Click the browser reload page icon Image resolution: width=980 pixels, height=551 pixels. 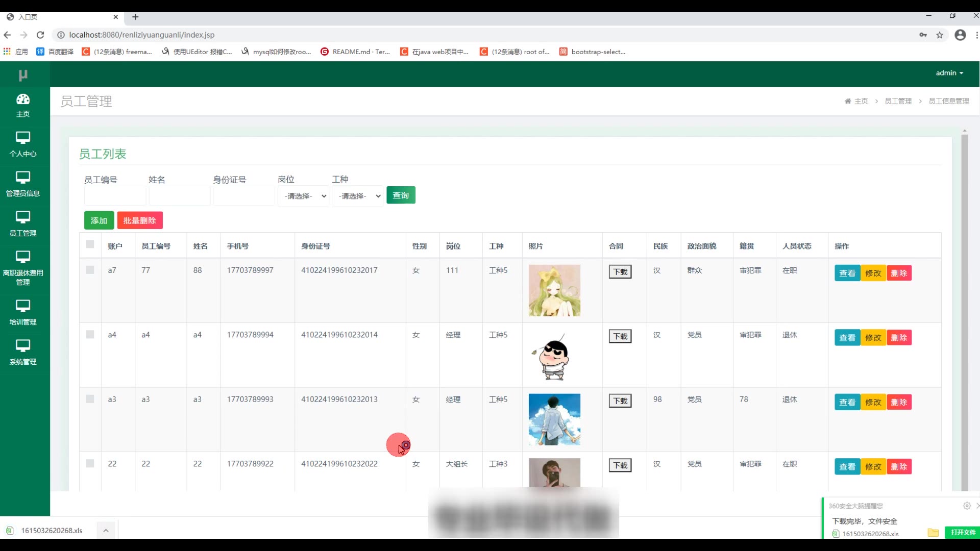point(40,35)
